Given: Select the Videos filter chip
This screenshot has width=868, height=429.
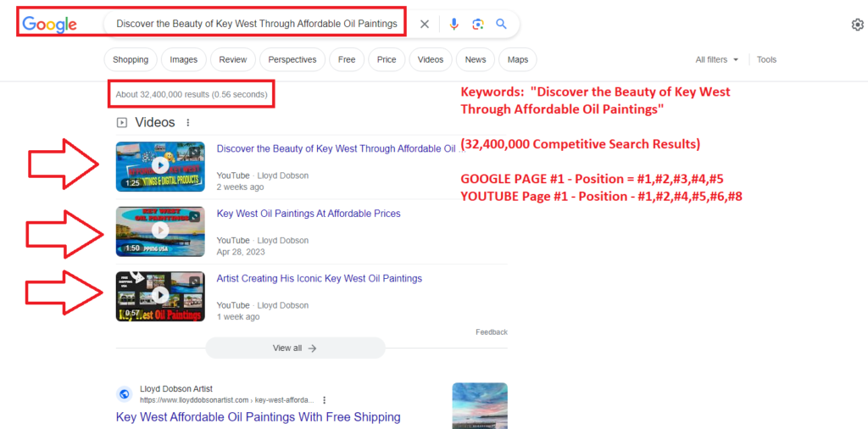Looking at the screenshot, I should click(431, 60).
